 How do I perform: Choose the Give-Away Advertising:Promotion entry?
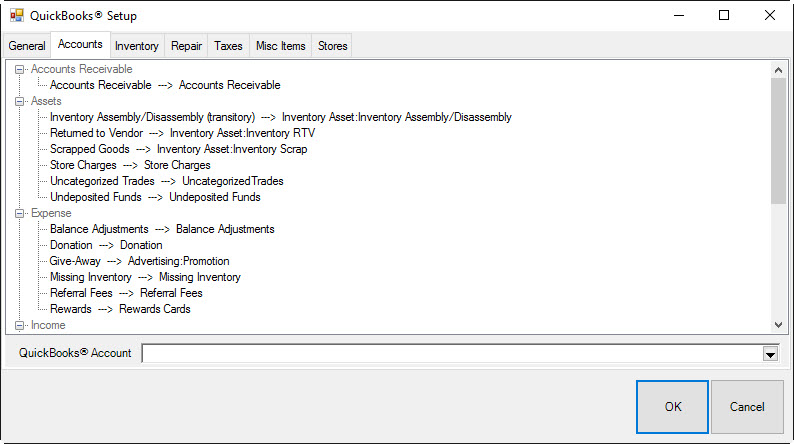coord(139,261)
